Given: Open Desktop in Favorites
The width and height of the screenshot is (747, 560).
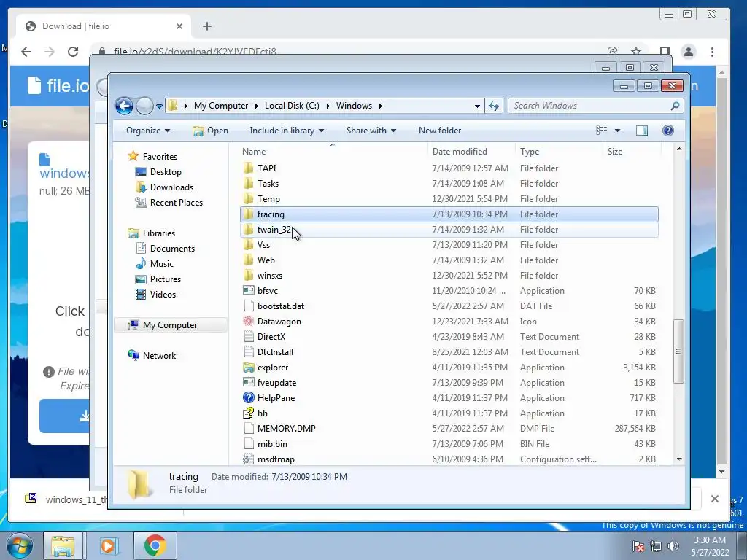Looking at the screenshot, I should (166, 172).
